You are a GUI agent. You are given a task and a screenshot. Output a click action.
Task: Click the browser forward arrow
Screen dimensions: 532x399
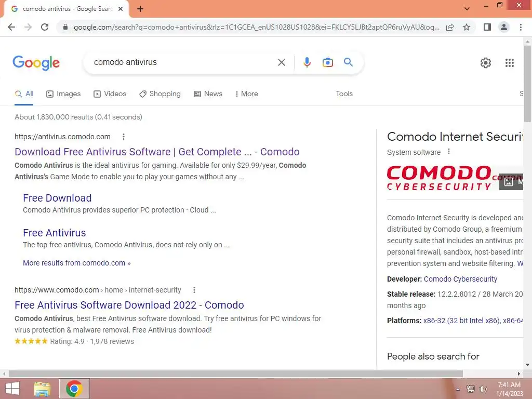[28, 27]
